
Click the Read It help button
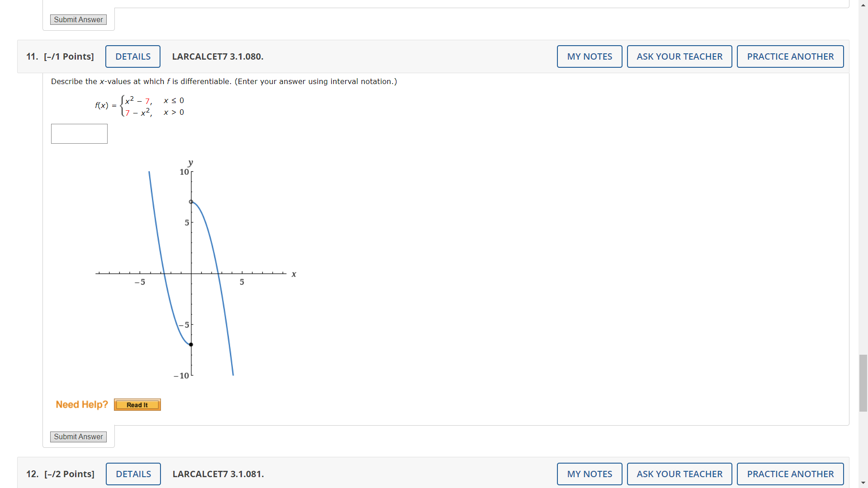pos(137,404)
